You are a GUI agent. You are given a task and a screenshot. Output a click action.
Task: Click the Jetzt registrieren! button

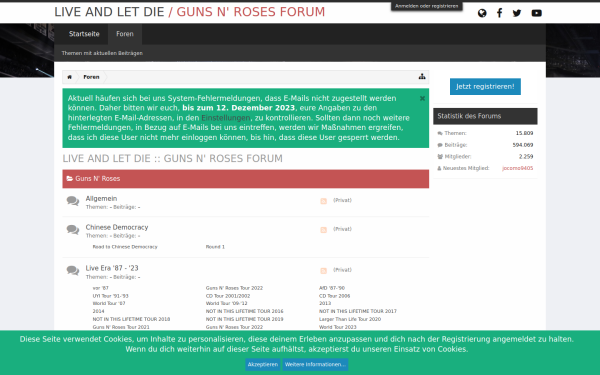point(485,86)
